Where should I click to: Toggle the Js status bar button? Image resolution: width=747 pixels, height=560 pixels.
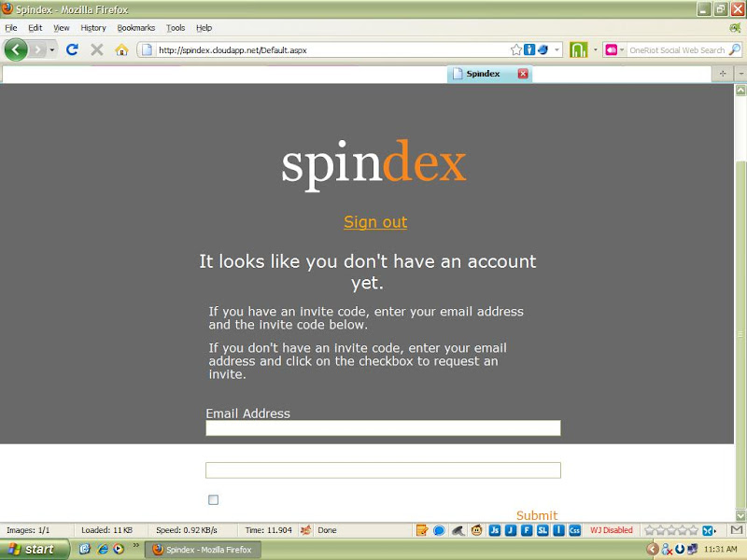(x=495, y=530)
